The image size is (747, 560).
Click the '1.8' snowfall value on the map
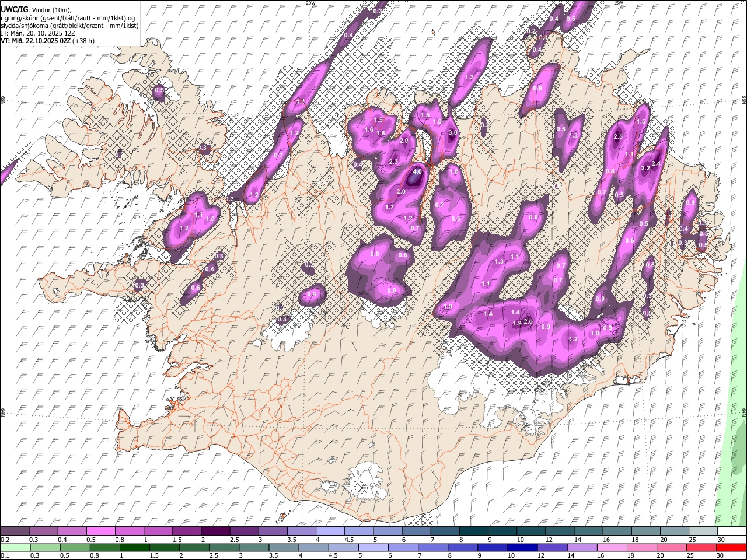pyautogui.click(x=381, y=134)
